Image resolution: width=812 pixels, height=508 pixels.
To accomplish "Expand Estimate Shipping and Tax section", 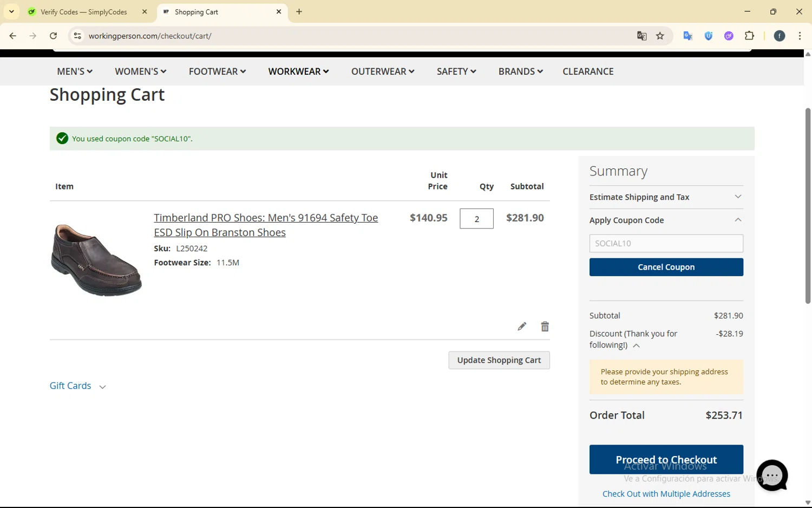I will [x=666, y=197].
